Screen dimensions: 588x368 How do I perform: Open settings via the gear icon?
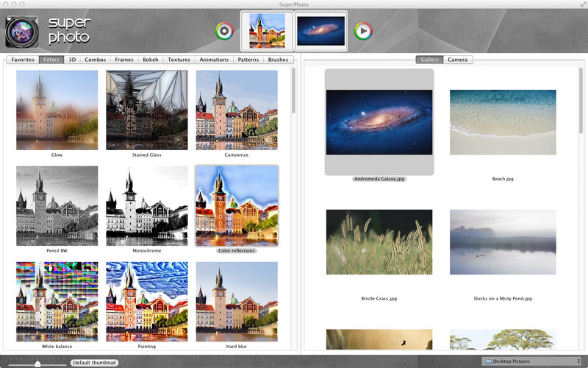pos(224,31)
